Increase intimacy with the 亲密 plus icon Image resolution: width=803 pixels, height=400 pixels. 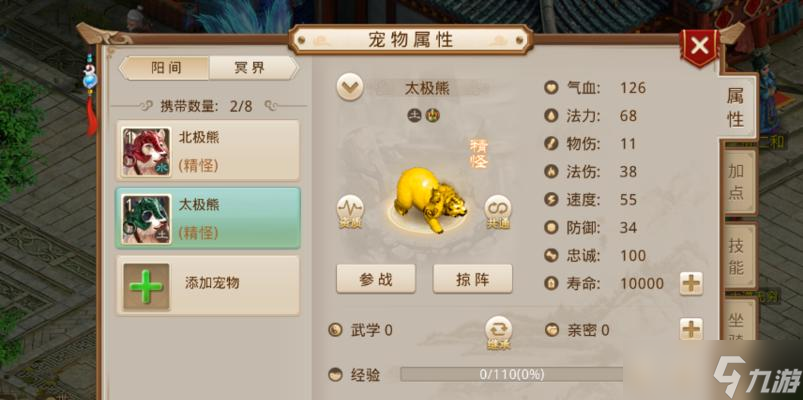coord(691,329)
